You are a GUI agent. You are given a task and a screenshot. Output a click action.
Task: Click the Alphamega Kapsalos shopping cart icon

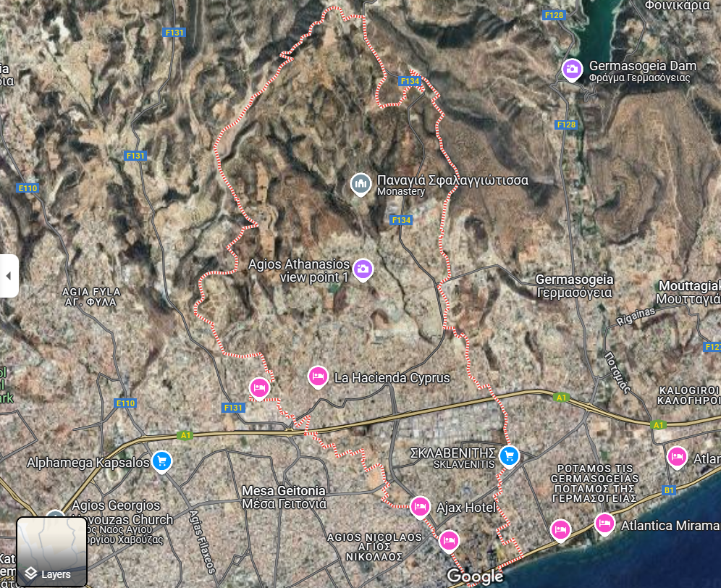coord(163,461)
